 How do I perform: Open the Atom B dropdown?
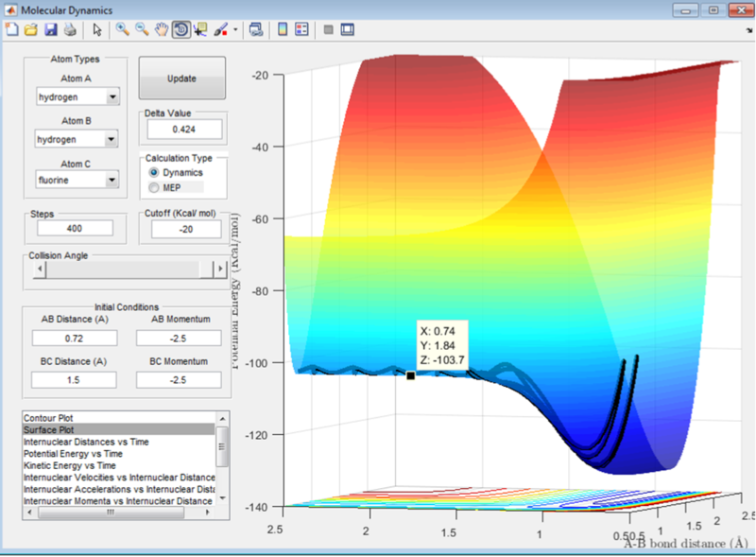point(112,140)
